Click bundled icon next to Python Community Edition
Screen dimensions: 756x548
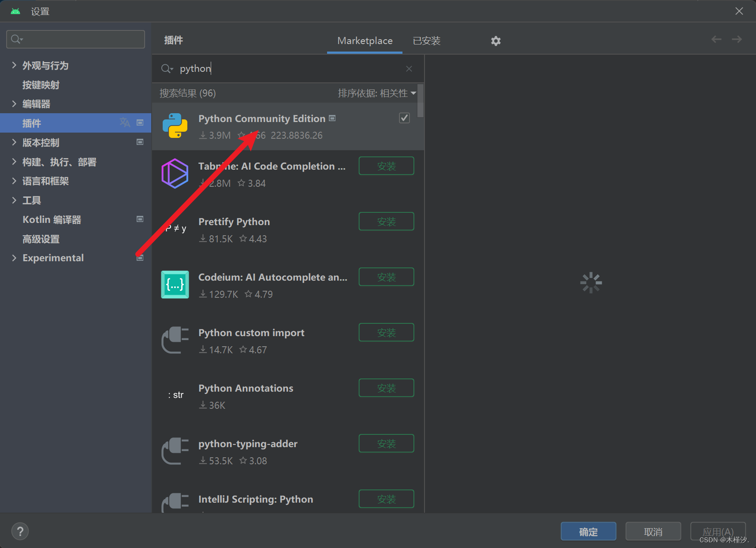(x=332, y=118)
